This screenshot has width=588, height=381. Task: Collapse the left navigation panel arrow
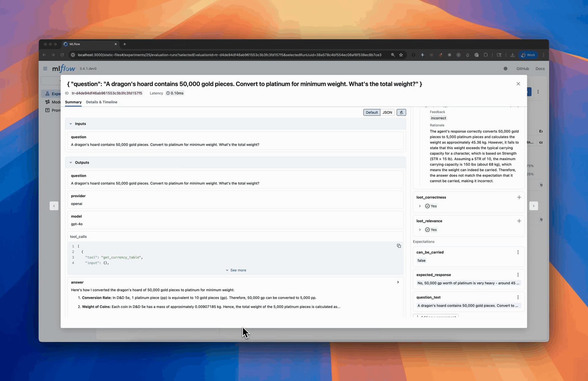pyautogui.click(x=54, y=206)
